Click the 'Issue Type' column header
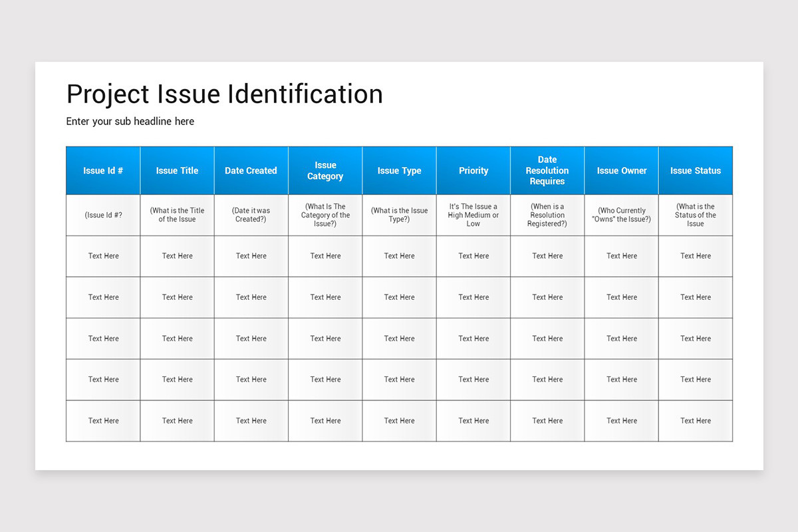 click(399, 170)
